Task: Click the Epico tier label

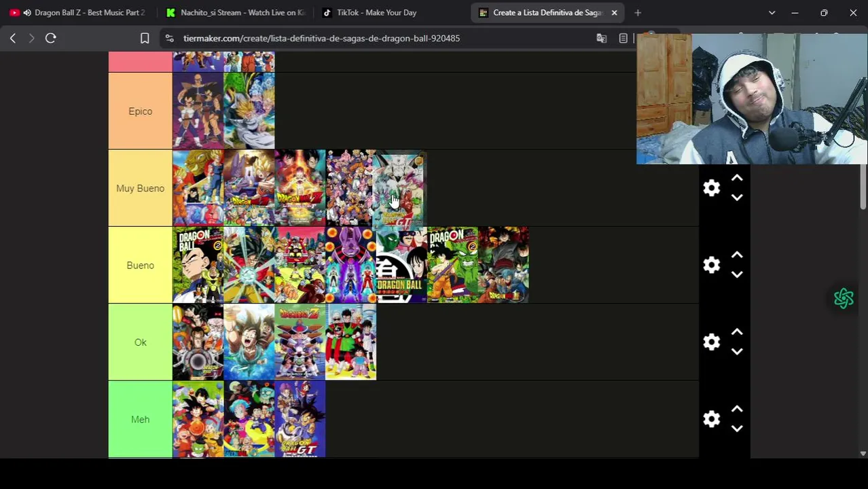Action: (141, 111)
